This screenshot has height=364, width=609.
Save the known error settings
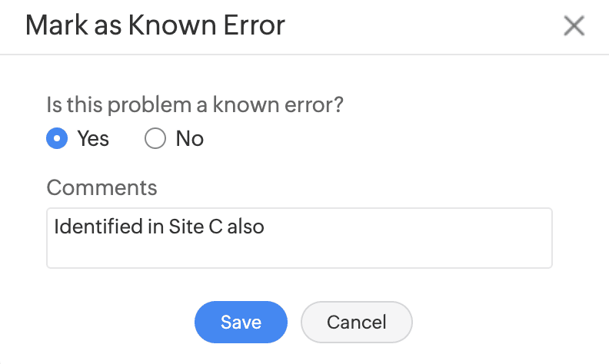[x=241, y=322]
